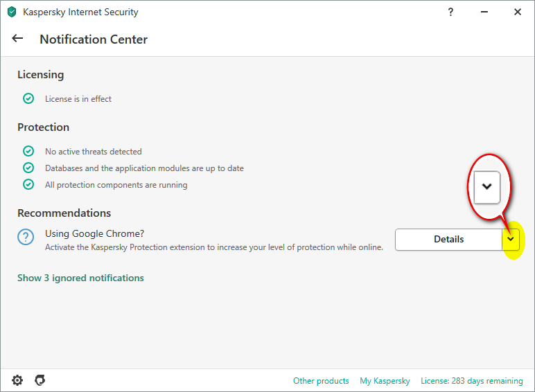Go back using the left arrow
This screenshot has width=535, height=392.
pyautogui.click(x=17, y=39)
